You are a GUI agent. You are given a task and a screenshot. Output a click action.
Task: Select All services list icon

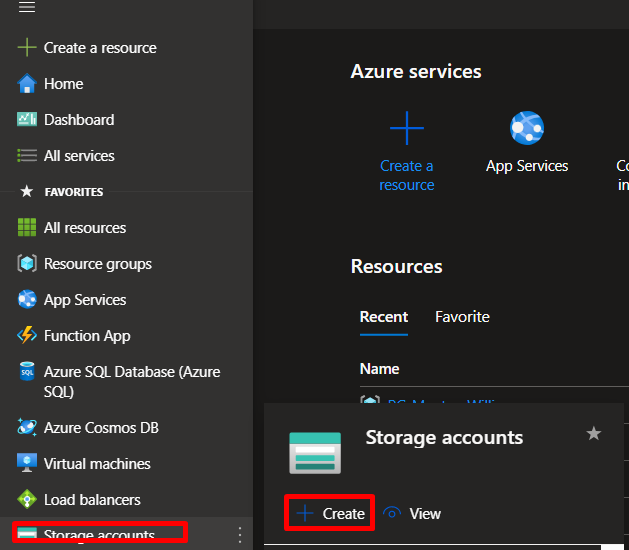pos(27,156)
